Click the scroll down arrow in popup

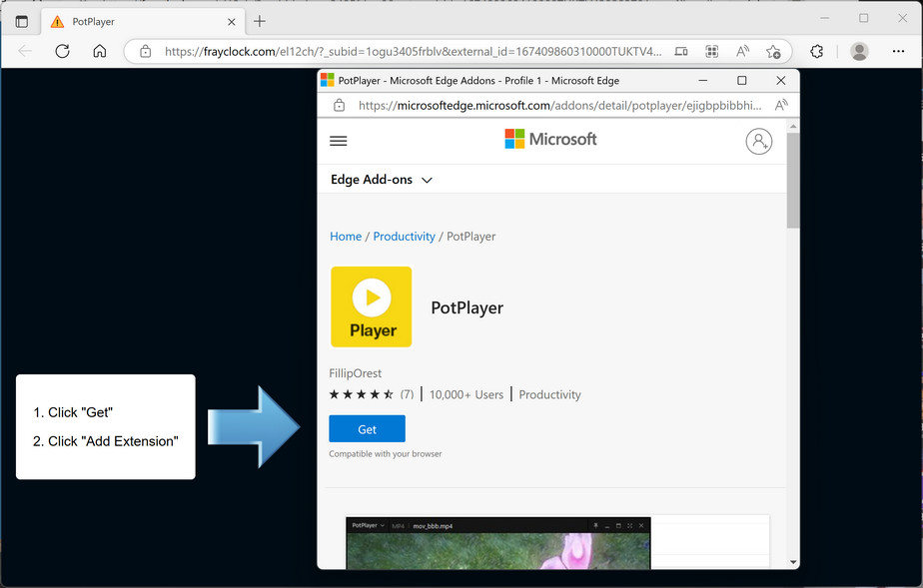(793, 563)
